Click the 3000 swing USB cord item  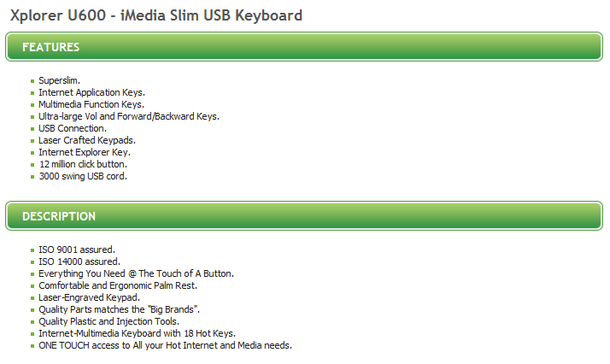pyautogui.click(x=83, y=177)
